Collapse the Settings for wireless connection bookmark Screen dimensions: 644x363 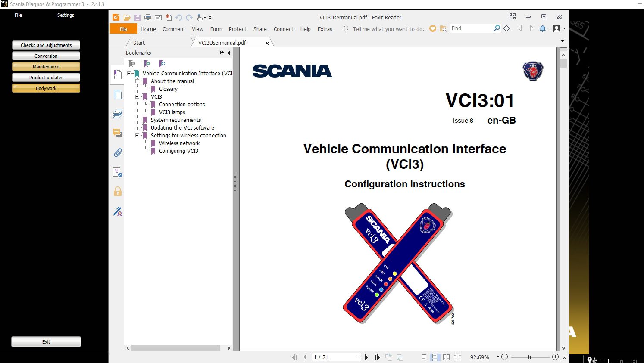138,135
